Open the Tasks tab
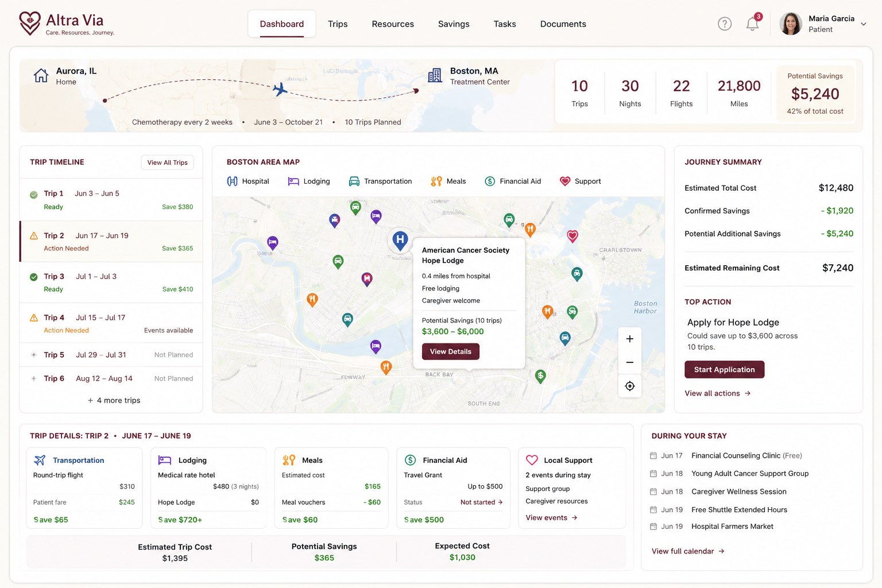882x588 pixels. 505,24
